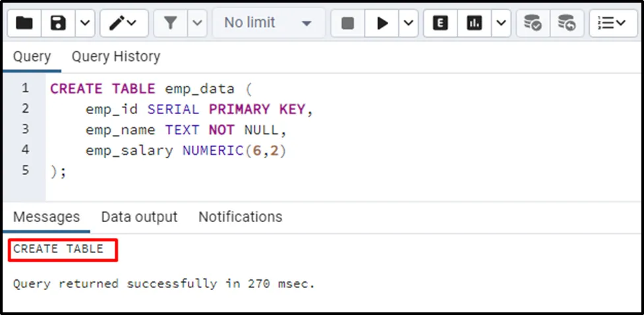Click the Explain (E) icon
Screen dimensions: 644x315
pyautogui.click(x=440, y=23)
